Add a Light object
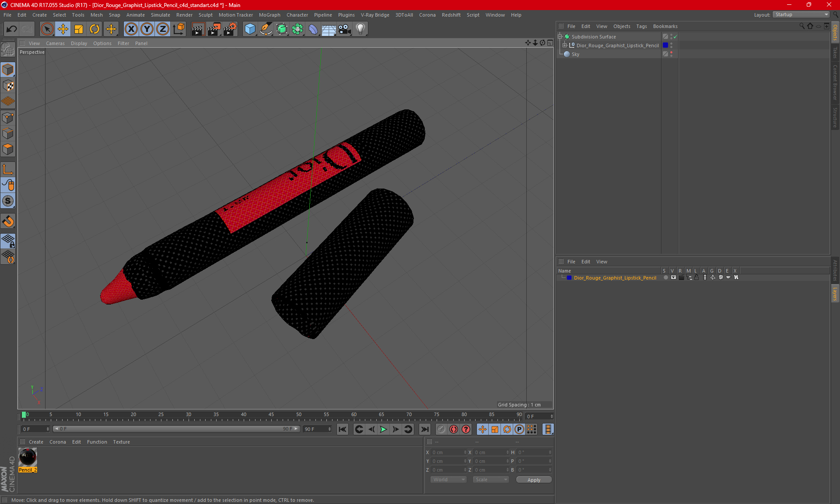The image size is (840, 504). [360, 29]
